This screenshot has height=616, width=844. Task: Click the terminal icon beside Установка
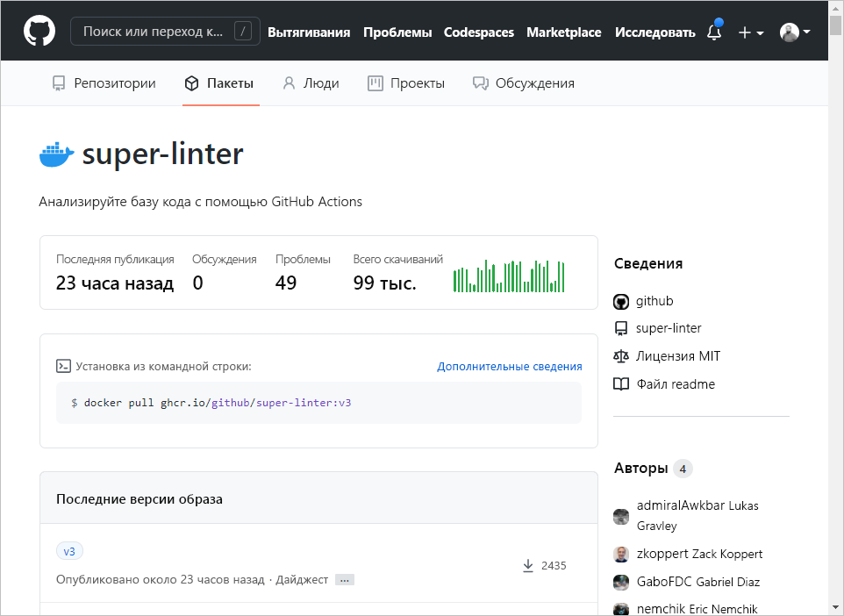(x=63, y=366)
